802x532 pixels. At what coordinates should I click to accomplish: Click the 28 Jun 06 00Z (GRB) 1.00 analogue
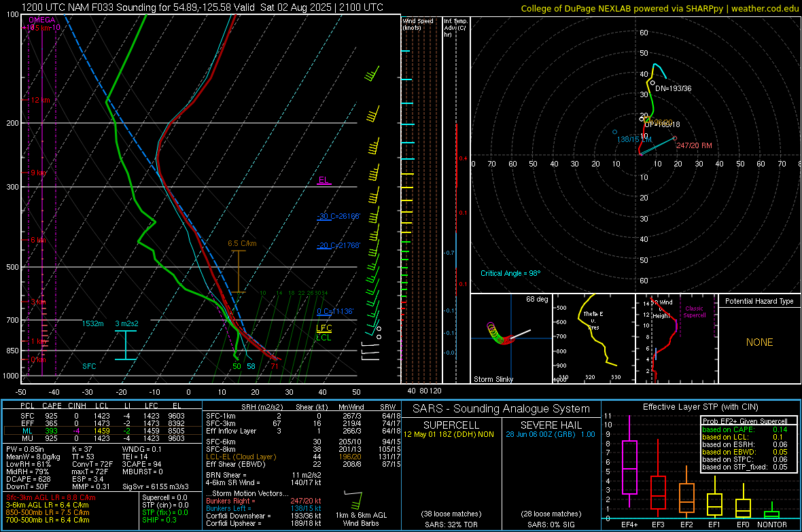pos(551,434)
